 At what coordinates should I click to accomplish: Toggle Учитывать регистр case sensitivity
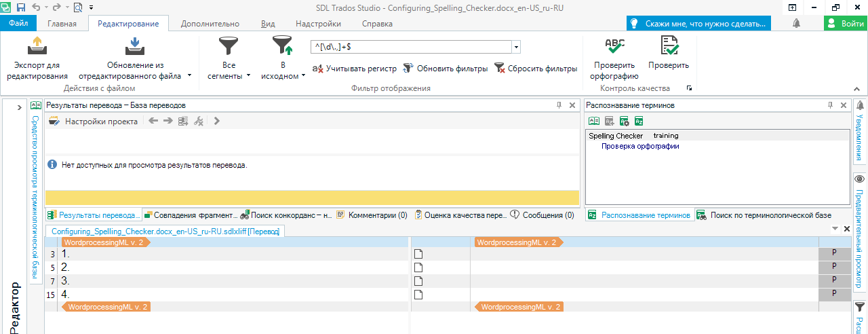tap(354, 69)
